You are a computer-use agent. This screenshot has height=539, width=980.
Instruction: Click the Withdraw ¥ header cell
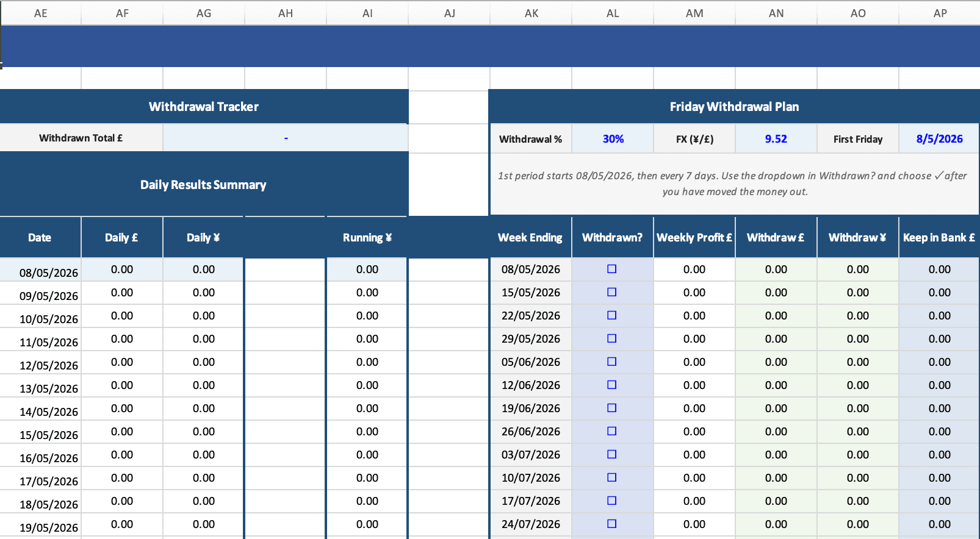click(858, 238)
